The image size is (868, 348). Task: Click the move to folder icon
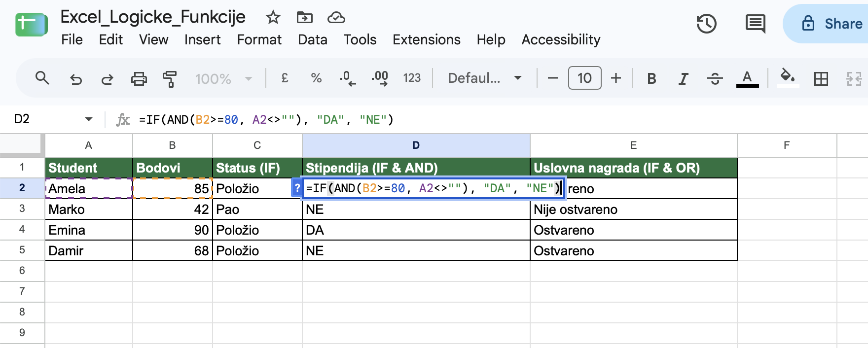point(304,18)
